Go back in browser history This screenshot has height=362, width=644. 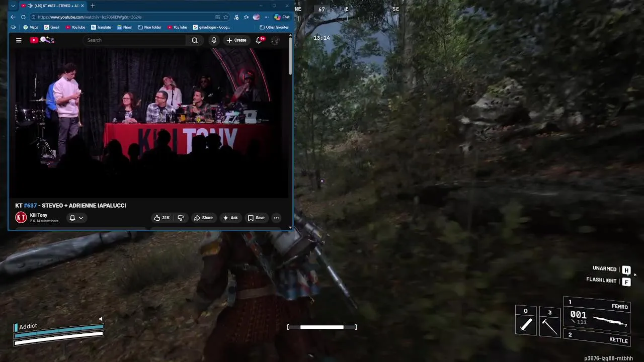click(13, 17)
